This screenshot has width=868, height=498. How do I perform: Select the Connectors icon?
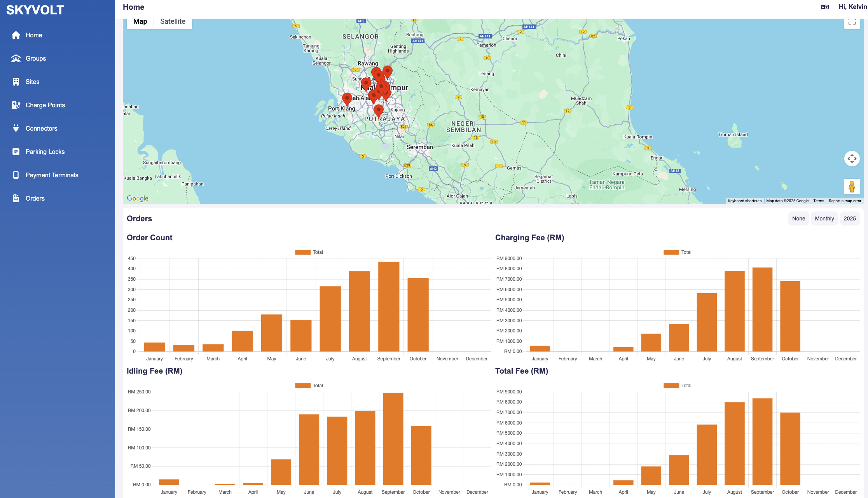[16, 128]
